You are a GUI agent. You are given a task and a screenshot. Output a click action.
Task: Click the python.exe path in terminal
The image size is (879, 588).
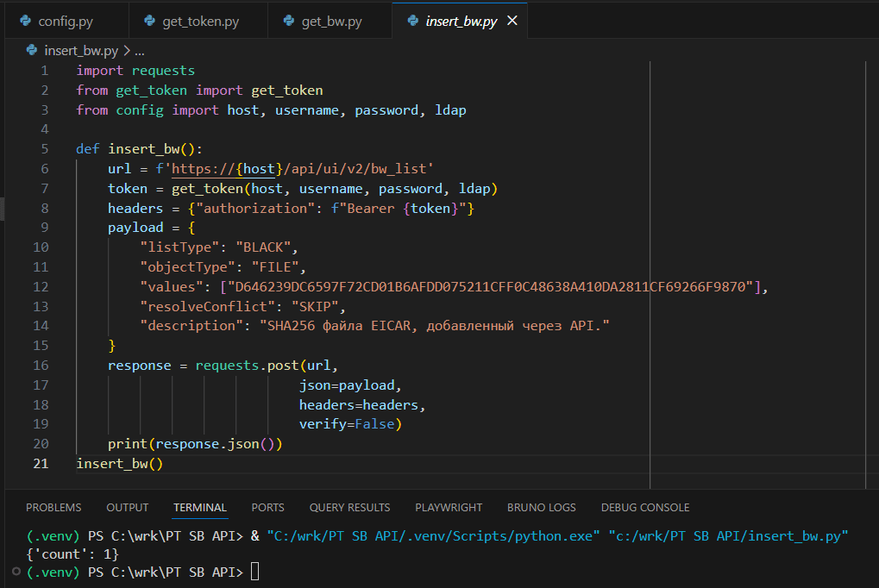pos(433,536)
